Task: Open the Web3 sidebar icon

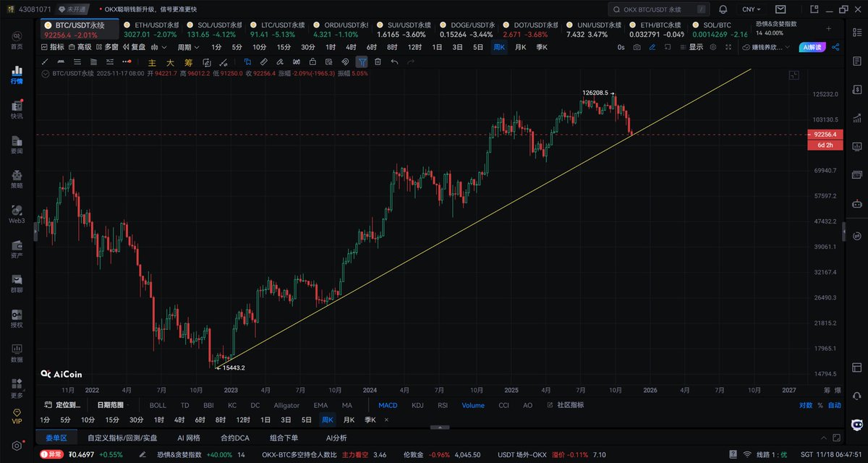Action: [x=16, y=213]
